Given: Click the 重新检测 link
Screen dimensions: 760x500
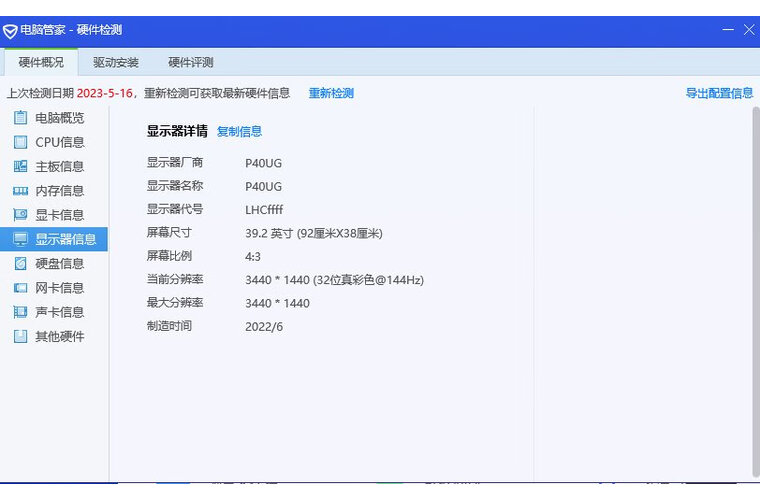Looking at the screenshot, I should click(x=330, y=93).
